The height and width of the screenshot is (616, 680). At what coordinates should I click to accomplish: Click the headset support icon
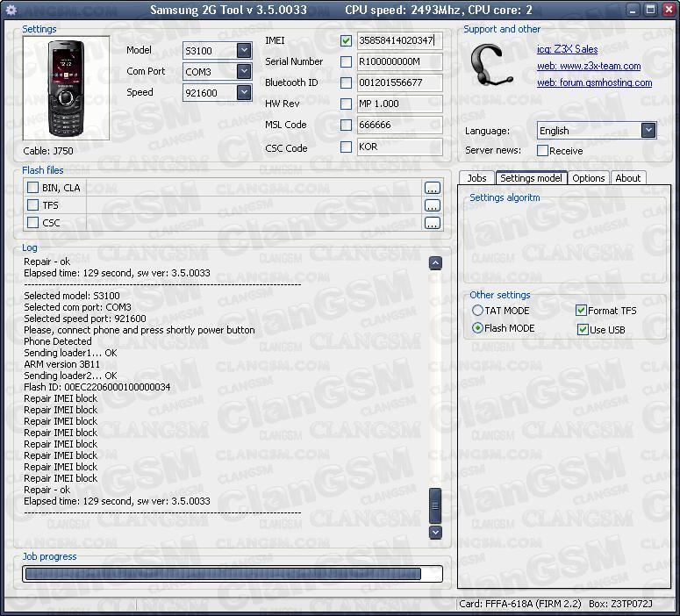[x=491, y=65]
